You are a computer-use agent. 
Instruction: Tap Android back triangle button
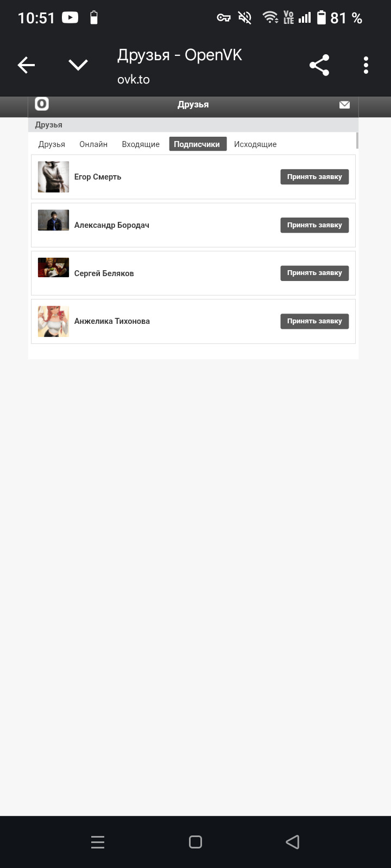[x=293, y=842]
